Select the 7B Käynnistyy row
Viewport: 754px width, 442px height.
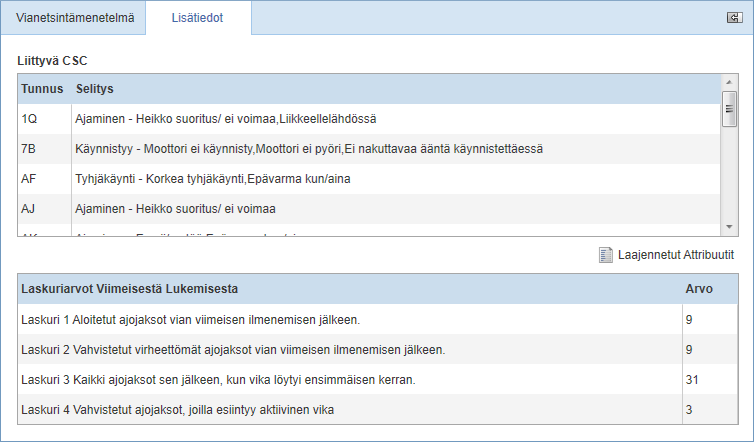(369, 149)
